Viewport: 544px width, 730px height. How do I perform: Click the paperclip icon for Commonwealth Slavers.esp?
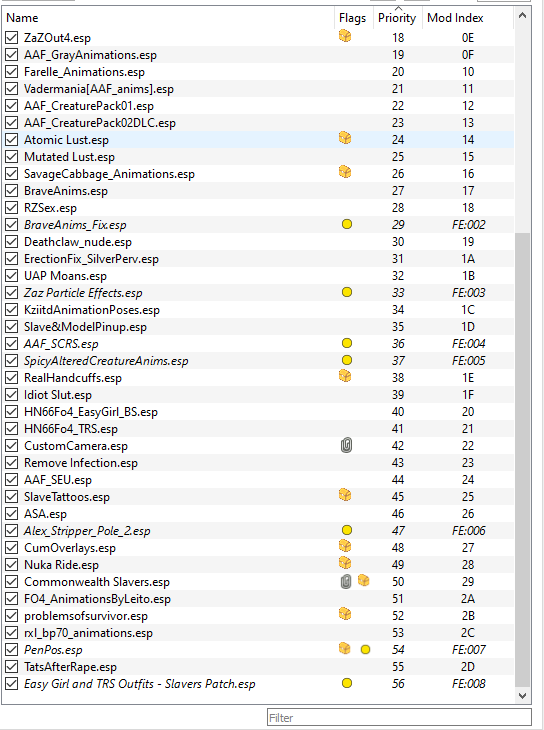point(346,581)
